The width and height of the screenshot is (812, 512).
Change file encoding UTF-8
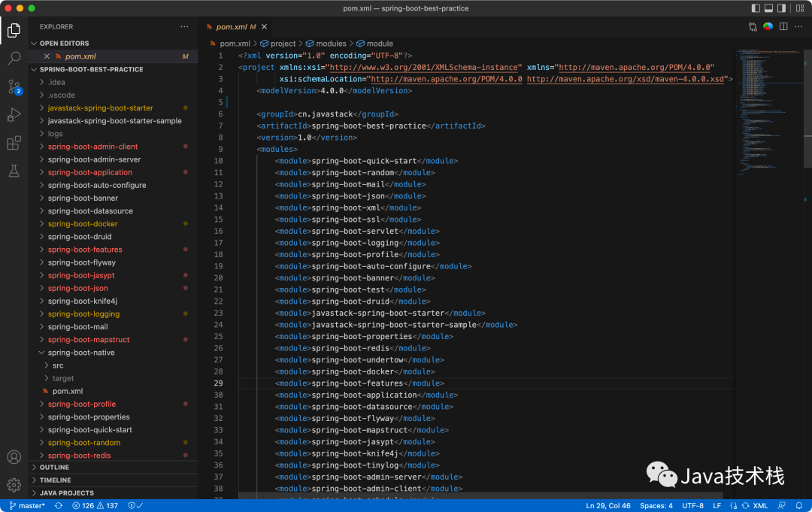[693, 506]
